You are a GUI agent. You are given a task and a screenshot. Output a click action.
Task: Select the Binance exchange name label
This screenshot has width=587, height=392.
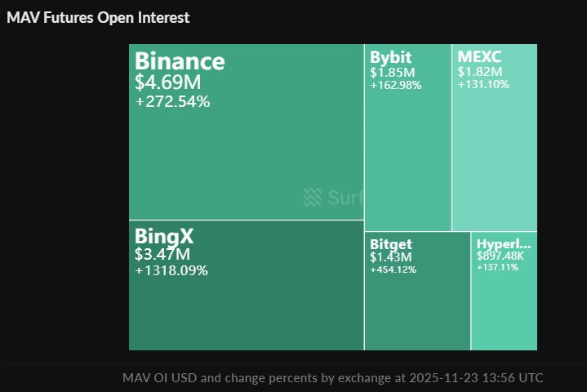(x=180, y=61)
